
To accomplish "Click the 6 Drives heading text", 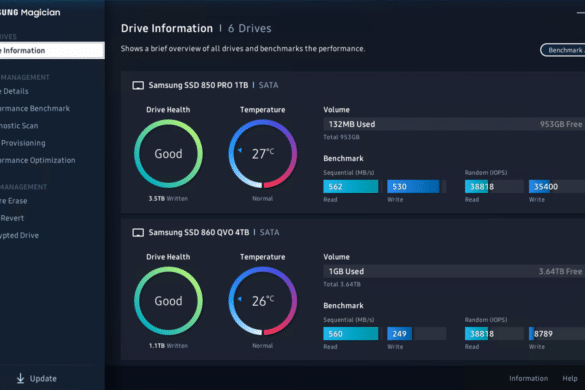I will (250, 28).
